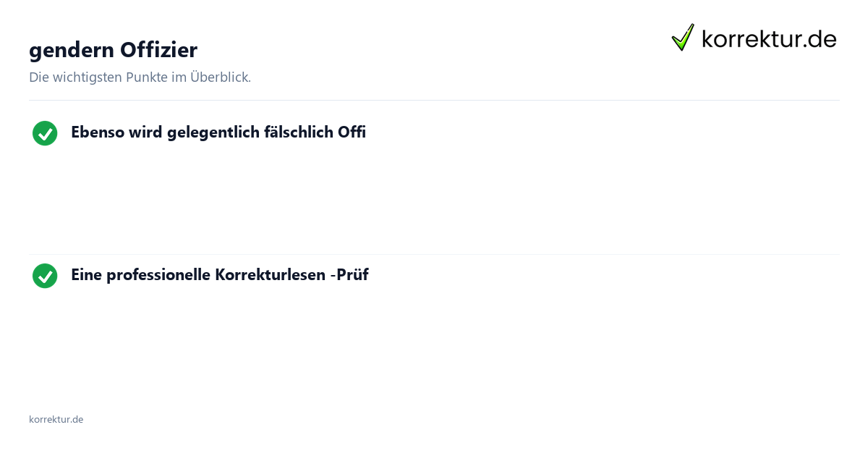Viewport: 868px width, 456px height.
Task: Click the green checkmark beside "Ebenso wird gelegentlich"
Action: (x=45, y=133)
